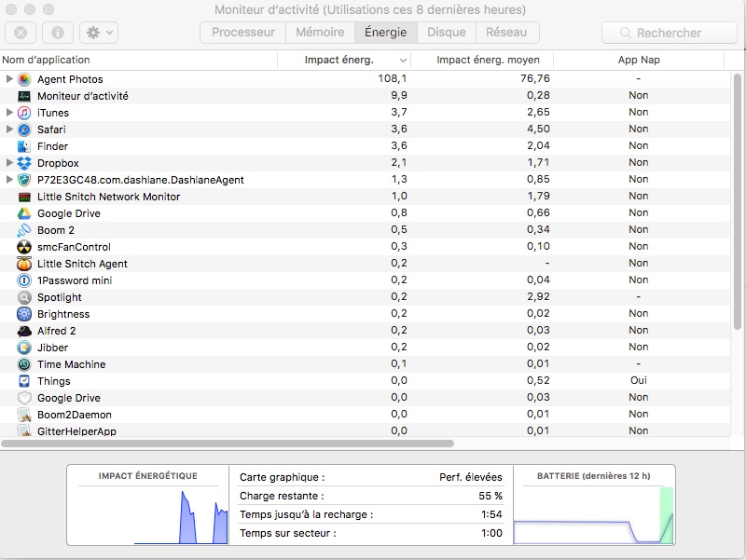Screen dimensions: 746x560
Task: Click the Agent Photos 108,1 energy value
Action: tap(393, 78)
